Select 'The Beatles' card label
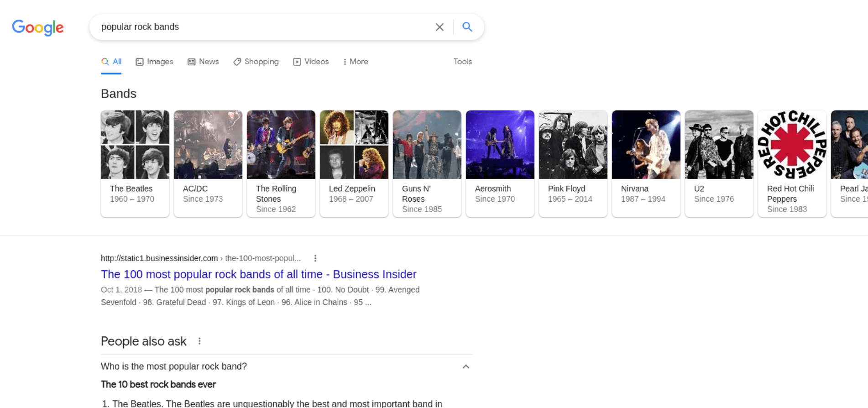 point(131,188)
